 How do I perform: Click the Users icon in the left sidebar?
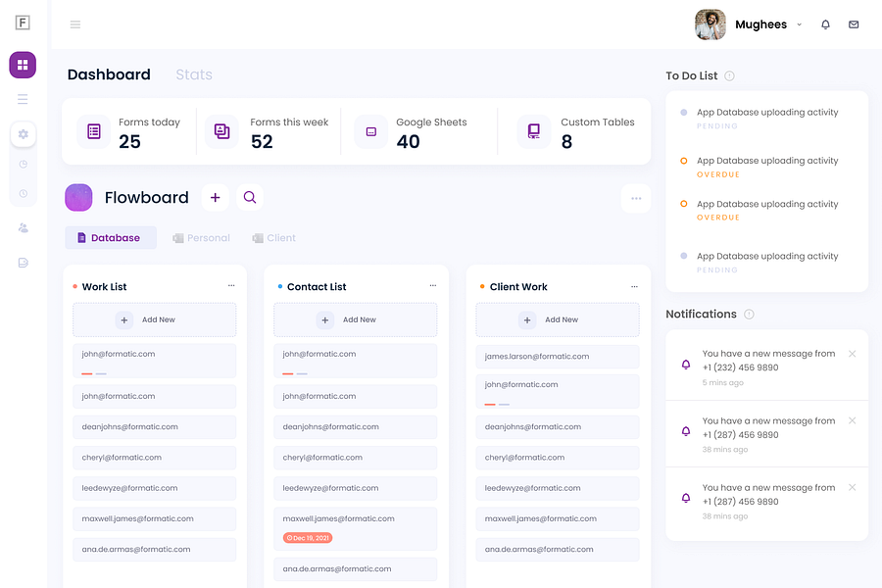(22, 227)
